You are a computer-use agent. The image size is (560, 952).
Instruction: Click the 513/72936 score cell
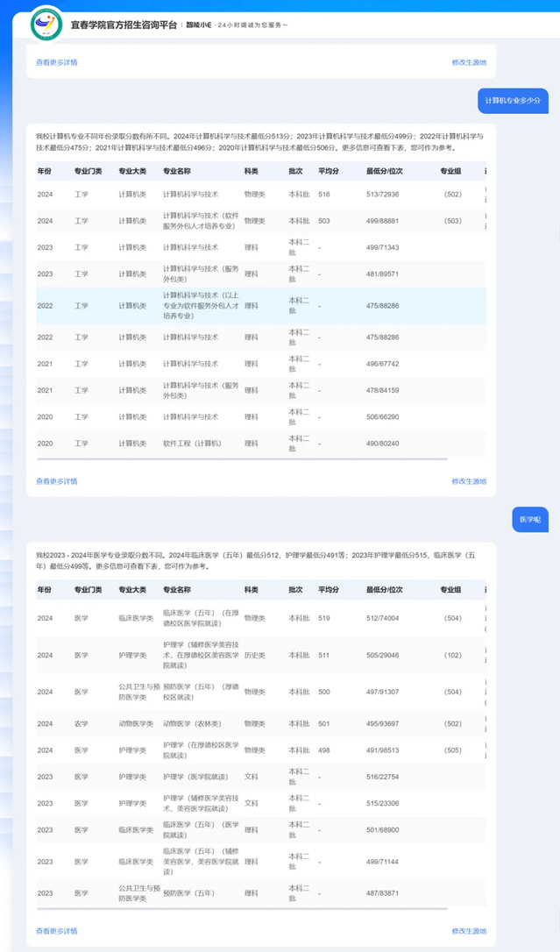[x=383, y=195]
